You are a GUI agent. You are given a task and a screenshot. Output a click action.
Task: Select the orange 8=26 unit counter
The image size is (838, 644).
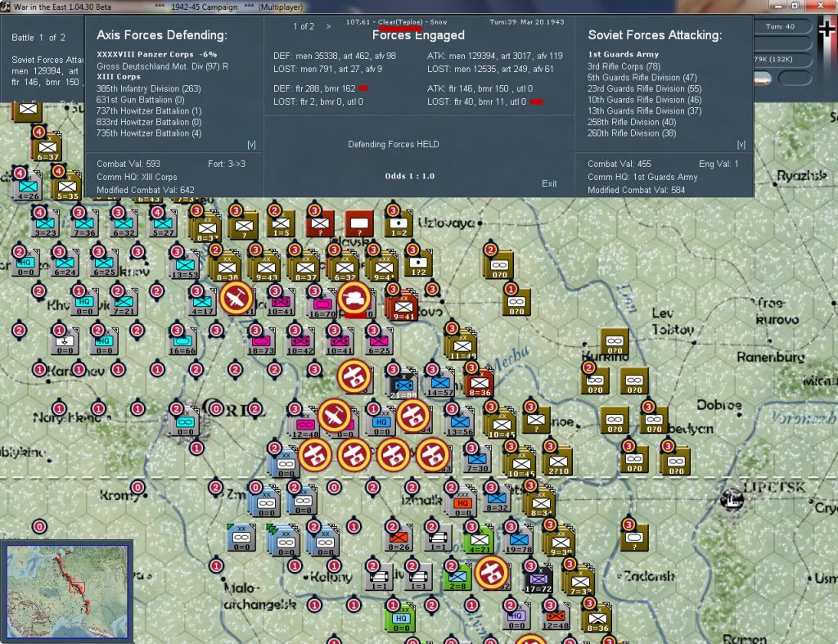(399, 538)
